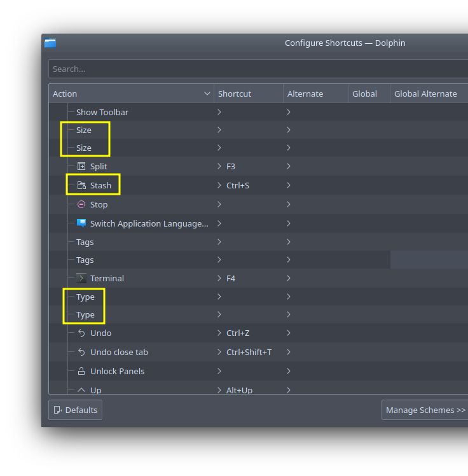
Task: Click the Unlock Panels padlock icon
Action: click(81, 371)
